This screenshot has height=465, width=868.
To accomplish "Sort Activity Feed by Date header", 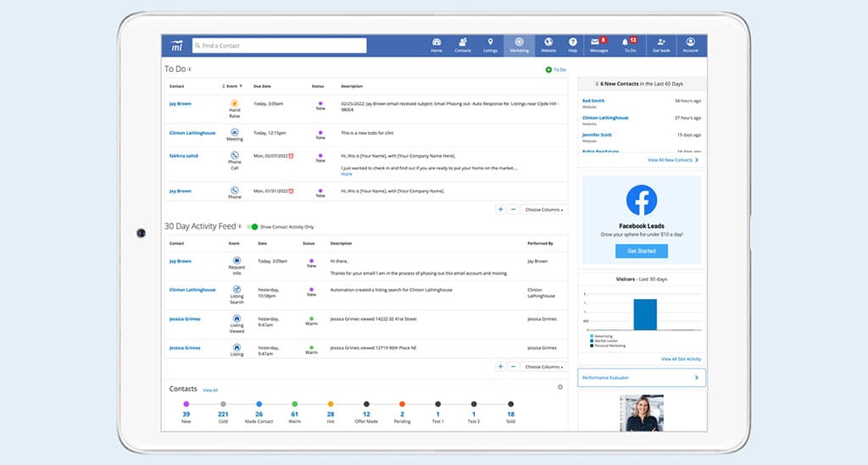I will coord(263,243).
